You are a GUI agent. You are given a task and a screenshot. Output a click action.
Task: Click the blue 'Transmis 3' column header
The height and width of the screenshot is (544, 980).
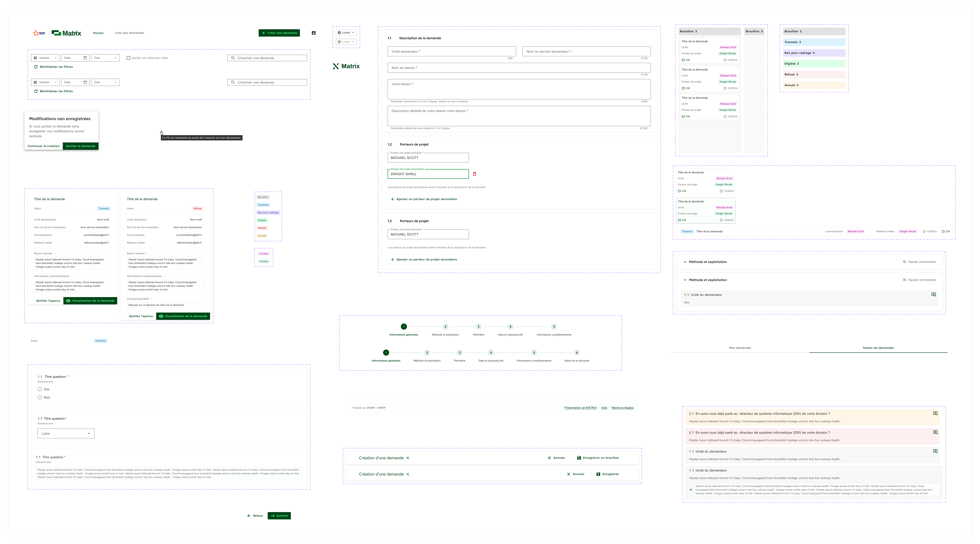coord(814,42)
